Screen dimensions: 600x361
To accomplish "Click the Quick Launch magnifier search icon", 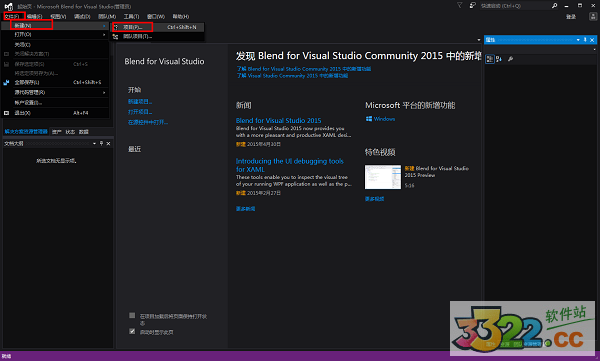I will pyautogui.click(x=554, y=6).
